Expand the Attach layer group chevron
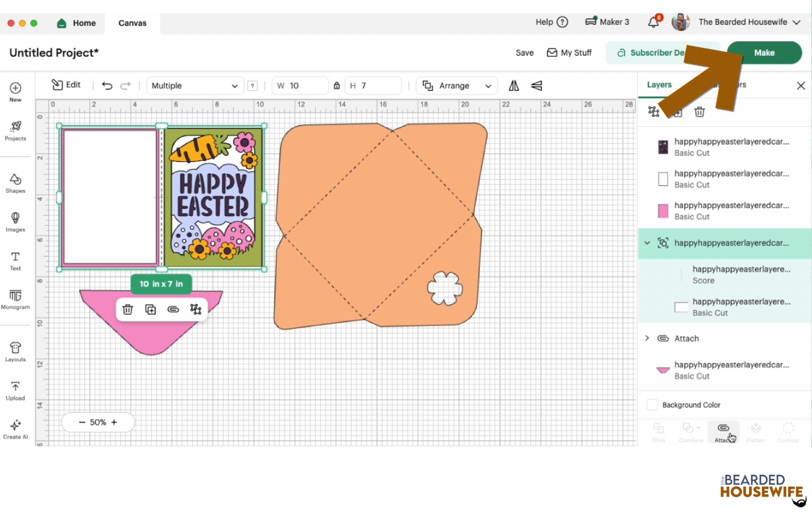This screenshot has height=516, width=812. (647, 338)
